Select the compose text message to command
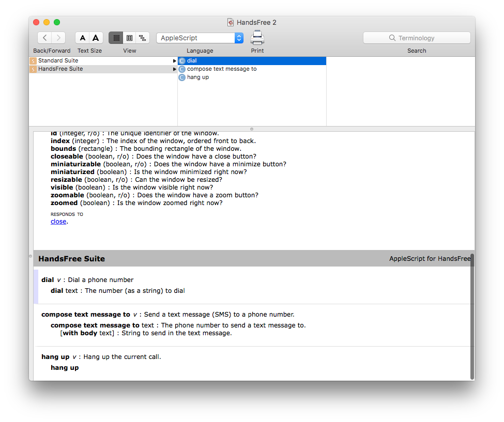The image size is (504, 422). pyautogui.click(x=252, y=69)
